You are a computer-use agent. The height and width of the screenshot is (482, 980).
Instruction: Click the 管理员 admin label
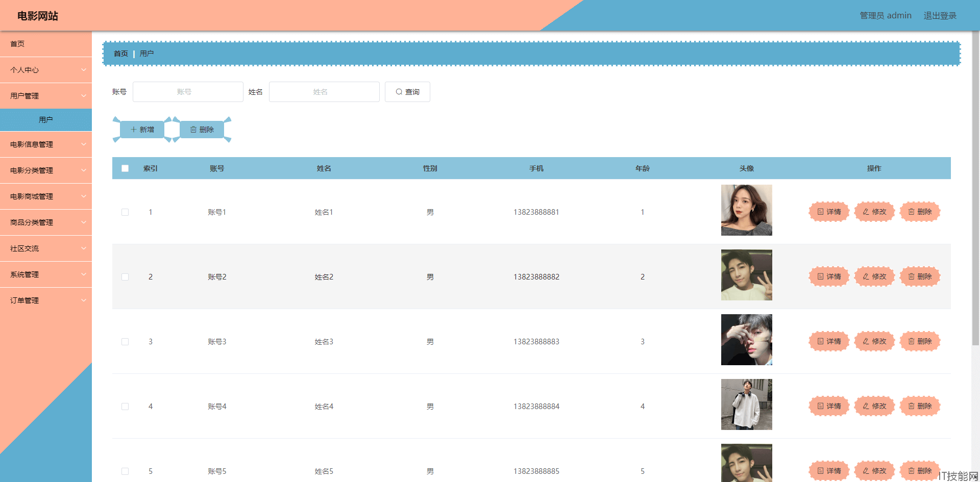(886, 16)
